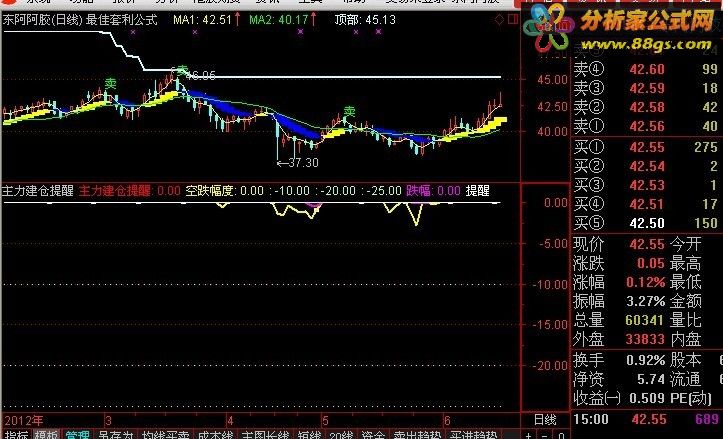Click the square window icon above the chart
723x439 pixels.
512,19
